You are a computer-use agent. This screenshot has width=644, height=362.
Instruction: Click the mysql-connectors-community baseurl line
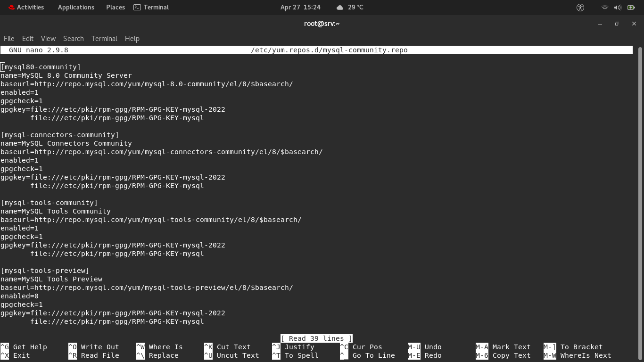click(162, 152)
